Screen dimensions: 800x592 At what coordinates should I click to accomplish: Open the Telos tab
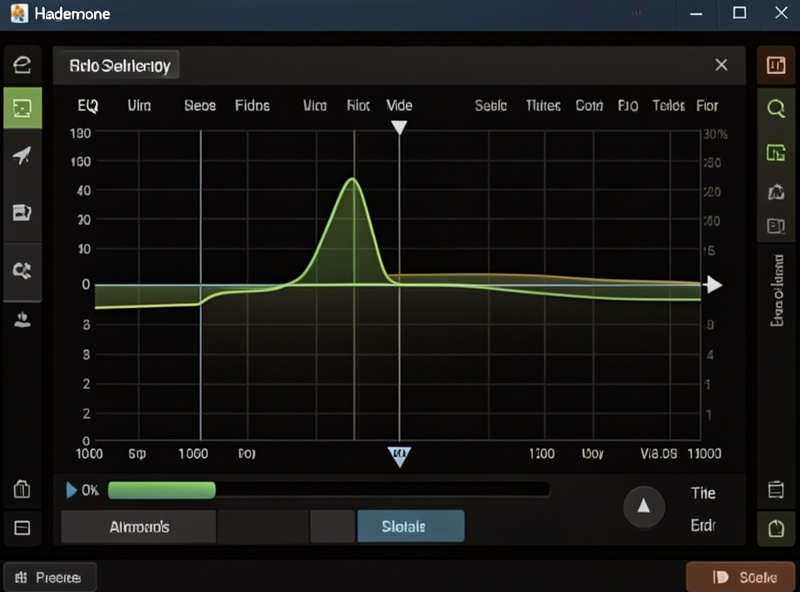pos(669,106)
